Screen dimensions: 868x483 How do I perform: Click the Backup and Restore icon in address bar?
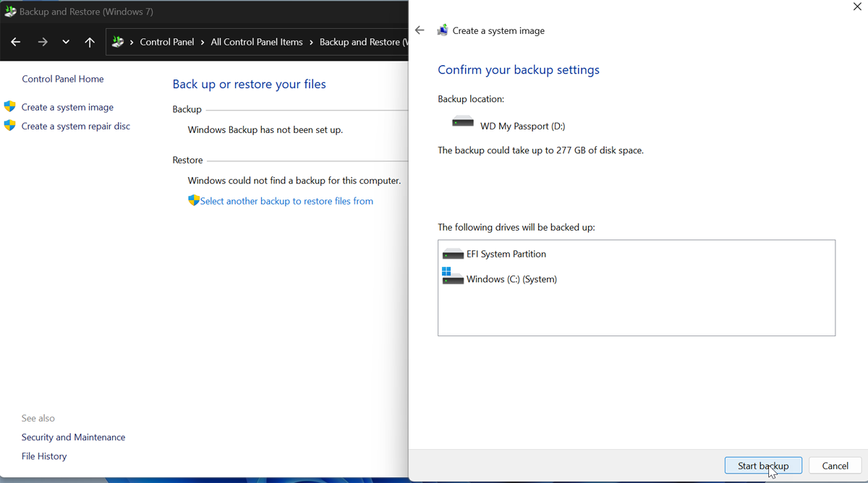coord(118,42)
